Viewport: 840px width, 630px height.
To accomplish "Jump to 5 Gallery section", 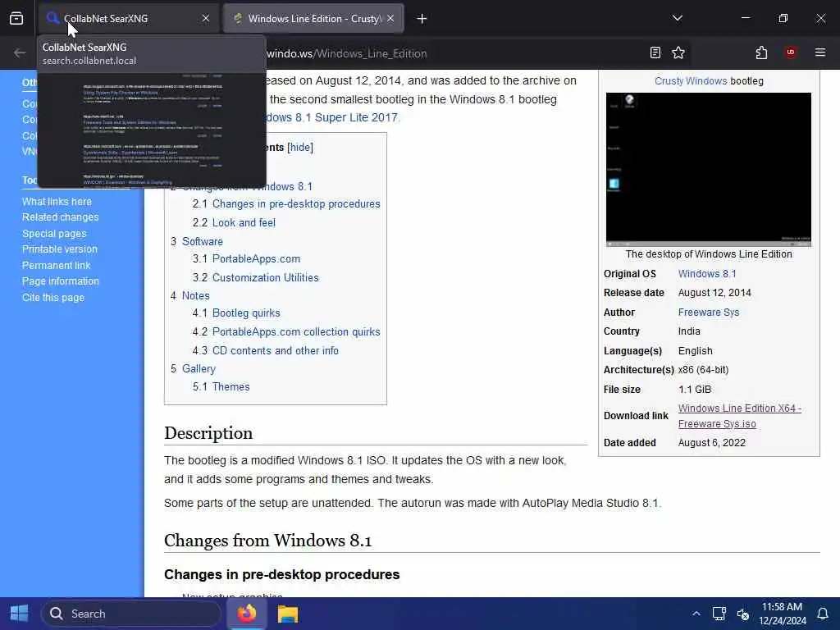I will 193,368.
